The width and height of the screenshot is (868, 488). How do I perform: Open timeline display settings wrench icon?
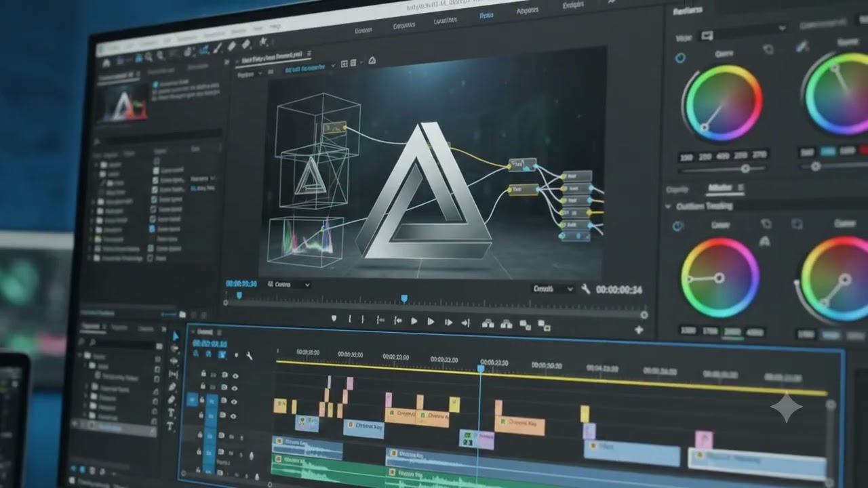click(249, 355)
